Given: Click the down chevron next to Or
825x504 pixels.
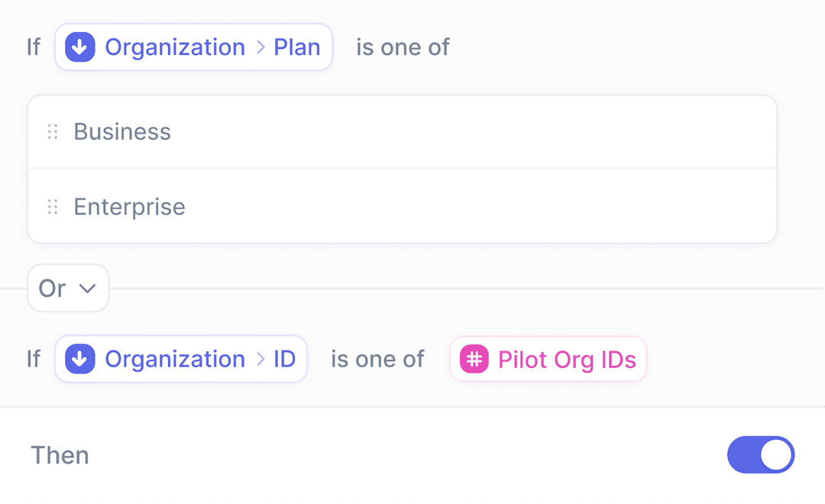Looking at the screenshot, I should [88, 289].
